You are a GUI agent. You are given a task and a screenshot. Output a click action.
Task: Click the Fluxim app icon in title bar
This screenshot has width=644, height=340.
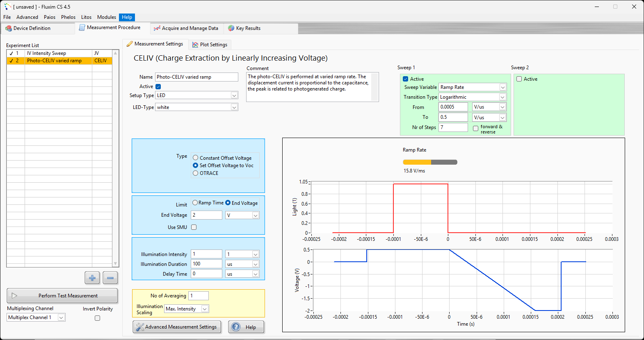pyautogui.click(x=7, y=7)
